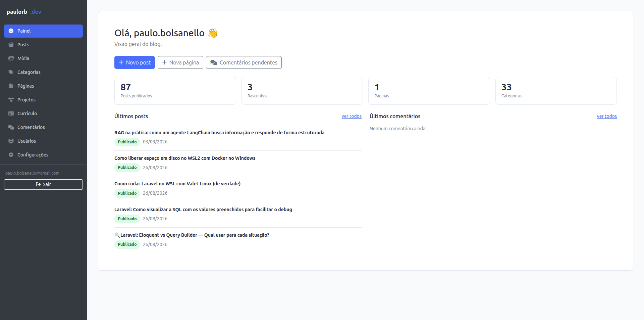
Task: Open Comentários in sidebar
Action: (43, 127)
